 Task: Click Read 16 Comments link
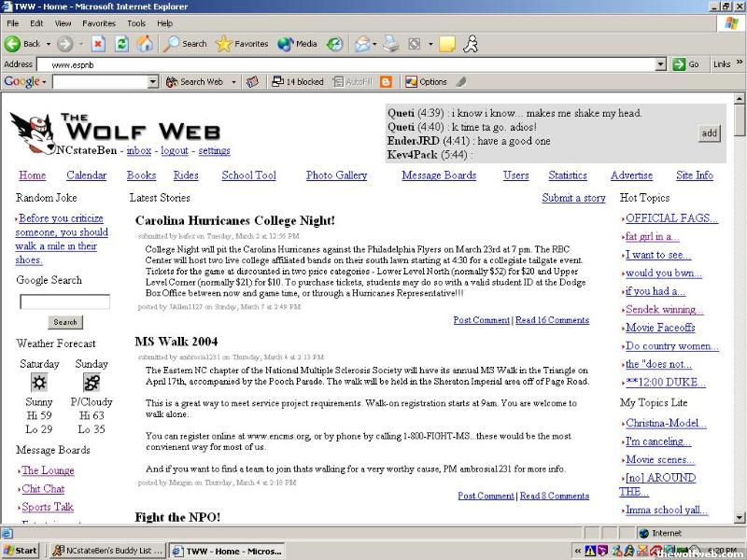[552, 320]
